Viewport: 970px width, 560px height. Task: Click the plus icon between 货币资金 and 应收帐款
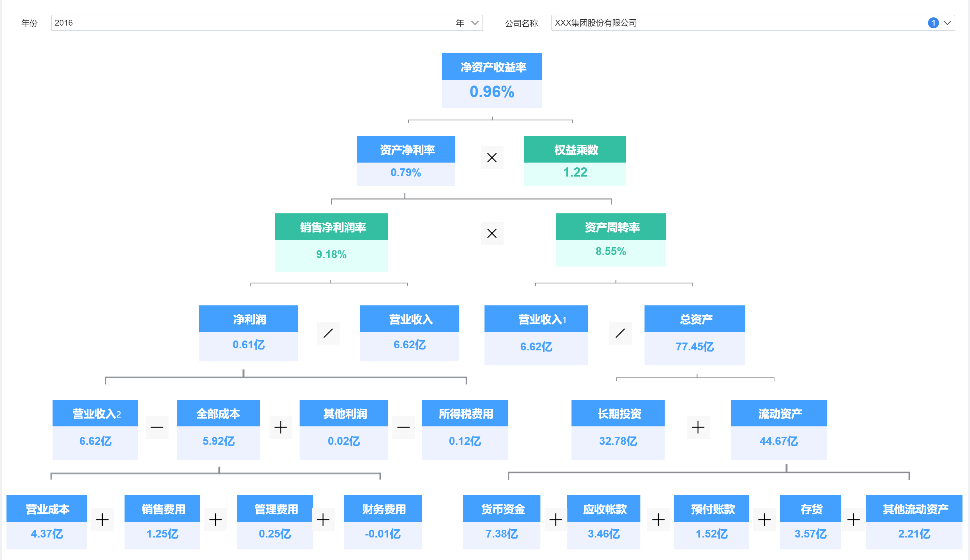pyautogui.click(x=555, y=520)
